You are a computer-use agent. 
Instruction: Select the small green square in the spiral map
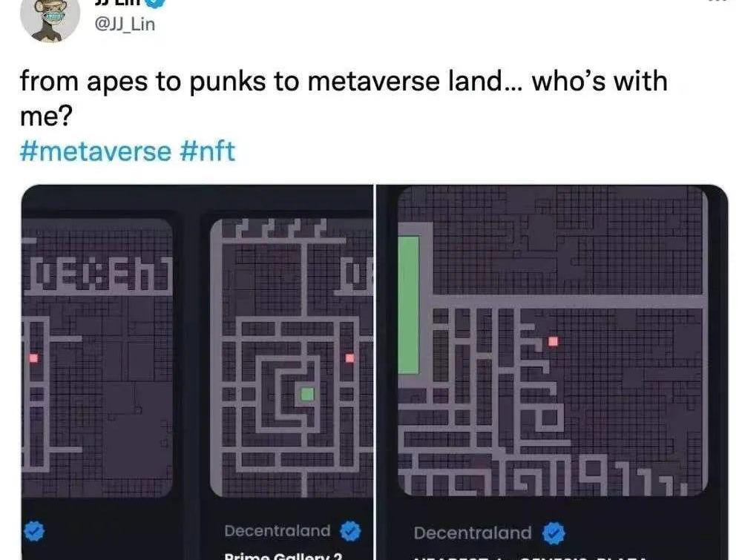tap(308, 394)
